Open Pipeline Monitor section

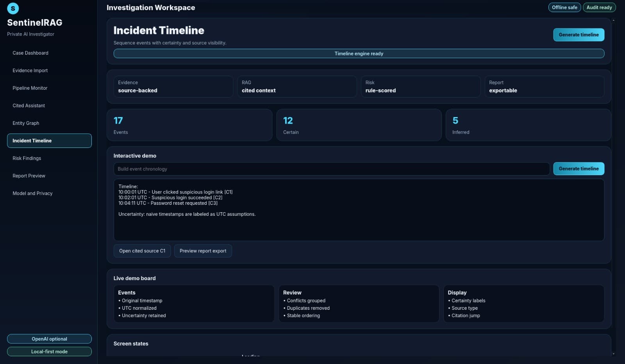point(49,88)
